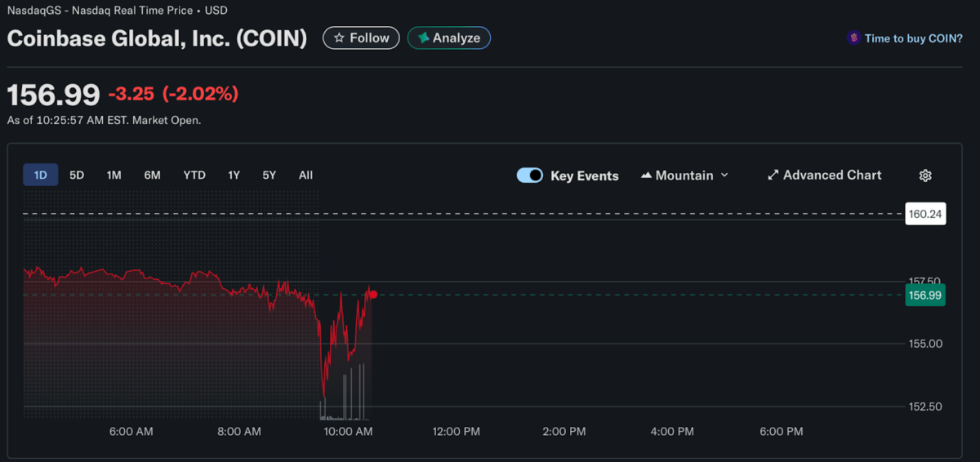
Task: Click the Advanced Chart expand arrows icon
Action: tap(773, 175)
